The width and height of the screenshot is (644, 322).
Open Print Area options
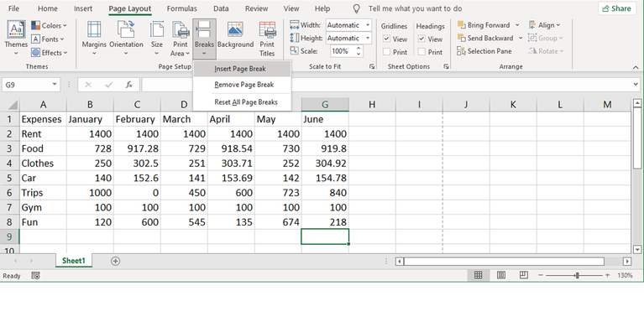coord(180,39)
